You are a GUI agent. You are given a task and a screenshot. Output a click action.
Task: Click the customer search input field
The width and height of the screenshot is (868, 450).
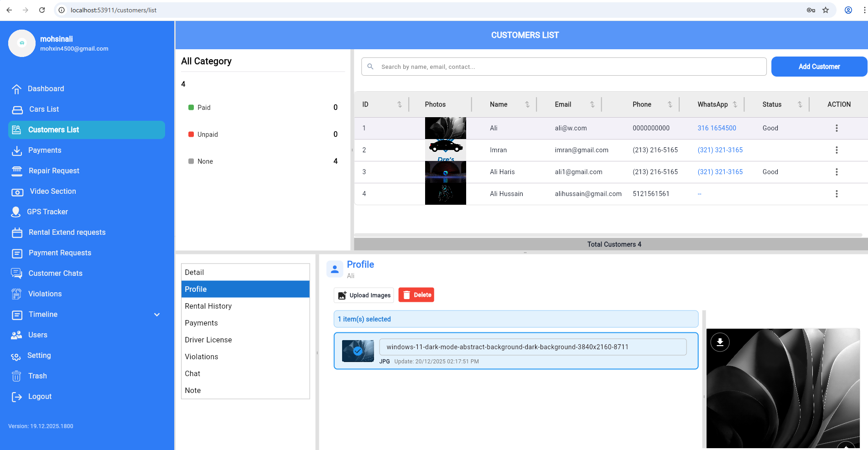564,67
